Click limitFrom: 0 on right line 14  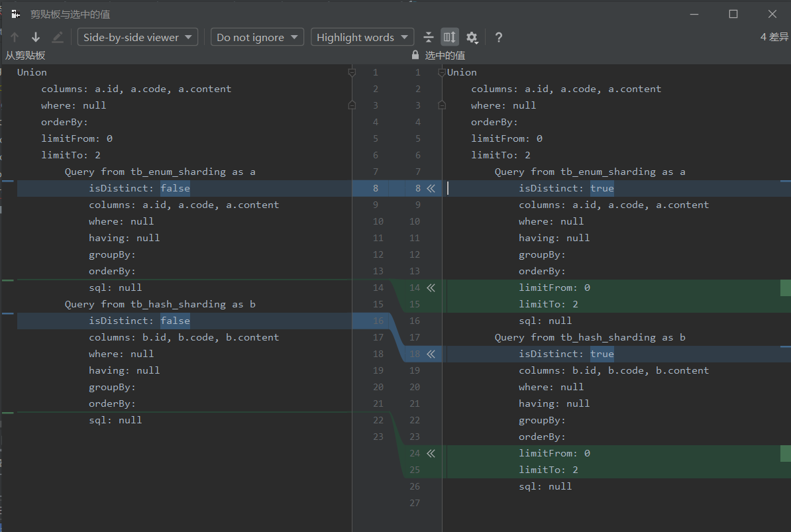point(554,288)
